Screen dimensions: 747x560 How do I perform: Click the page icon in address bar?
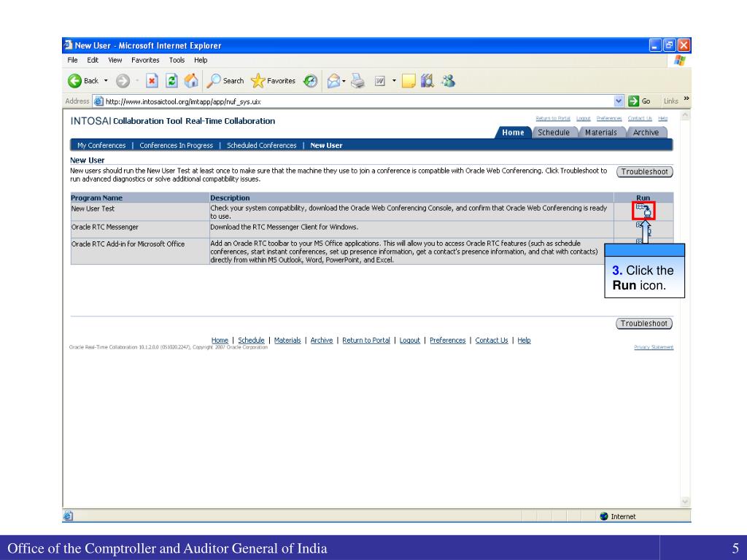click(98, 101)
